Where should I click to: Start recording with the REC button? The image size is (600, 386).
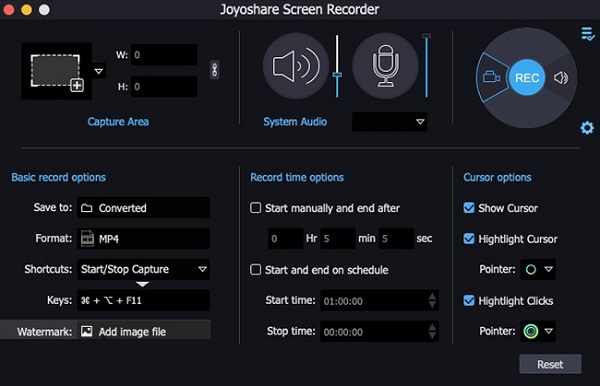click(x=527, y=78)
